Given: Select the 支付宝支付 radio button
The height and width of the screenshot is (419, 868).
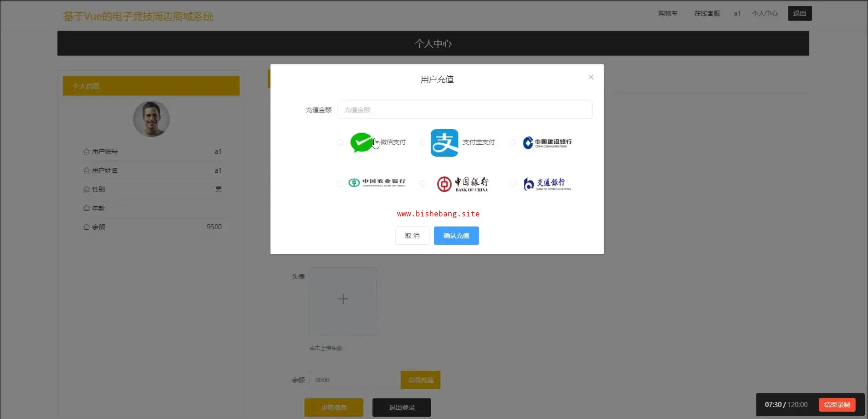Looking at the screenshot, I should tap(423, 142).
